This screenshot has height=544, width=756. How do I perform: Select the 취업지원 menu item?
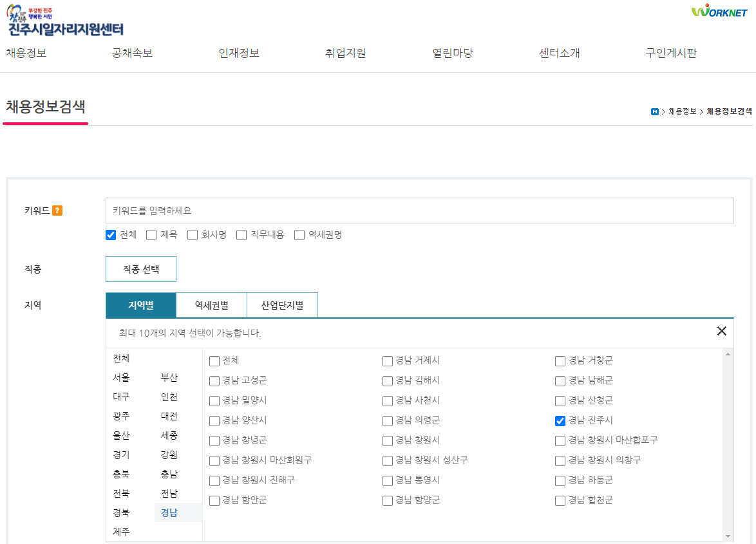coord(345,53)
